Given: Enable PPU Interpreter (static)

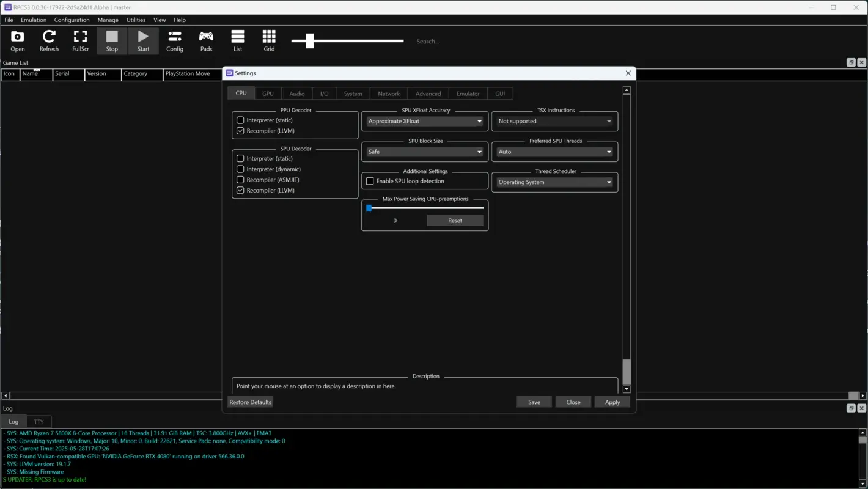Looking at the screenshot, I should click(240, 120).
